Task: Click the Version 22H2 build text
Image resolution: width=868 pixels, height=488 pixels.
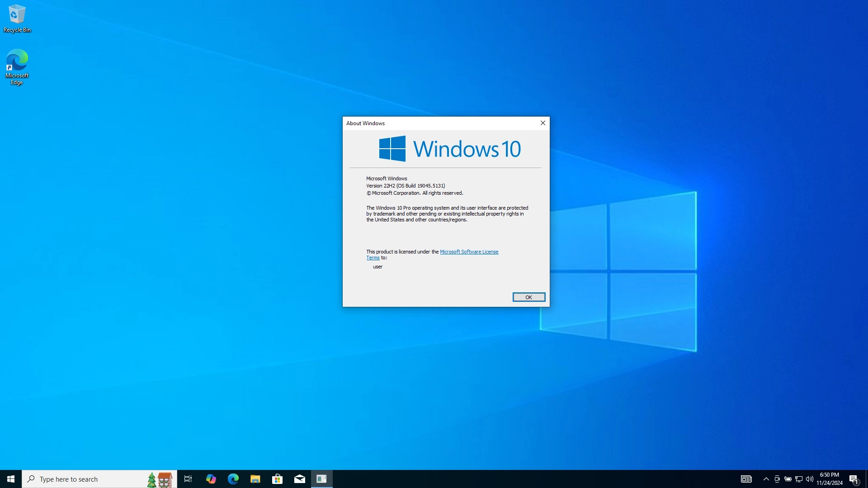Action: pos(406,186)
